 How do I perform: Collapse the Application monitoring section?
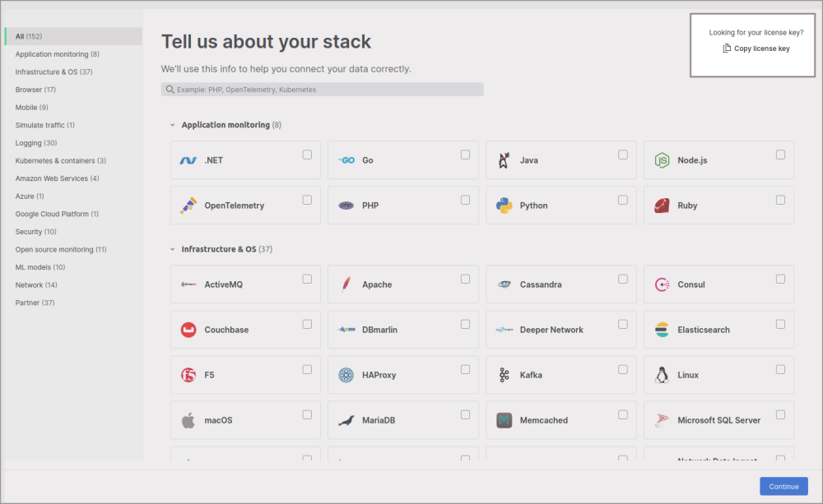pos(172,127)
